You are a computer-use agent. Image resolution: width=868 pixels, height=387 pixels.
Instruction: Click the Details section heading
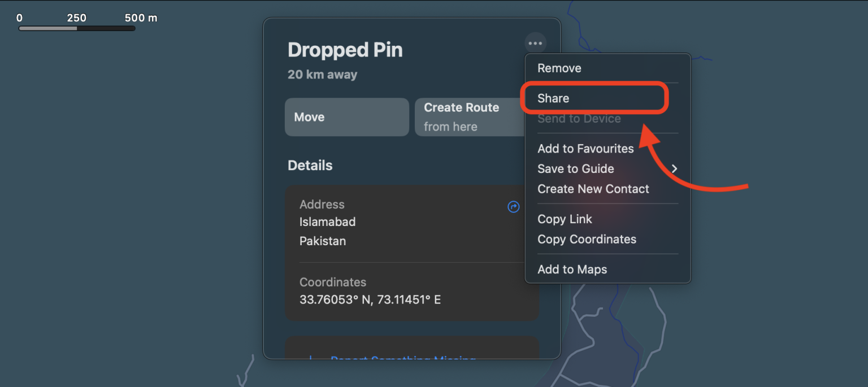click(x=310, y=165)
